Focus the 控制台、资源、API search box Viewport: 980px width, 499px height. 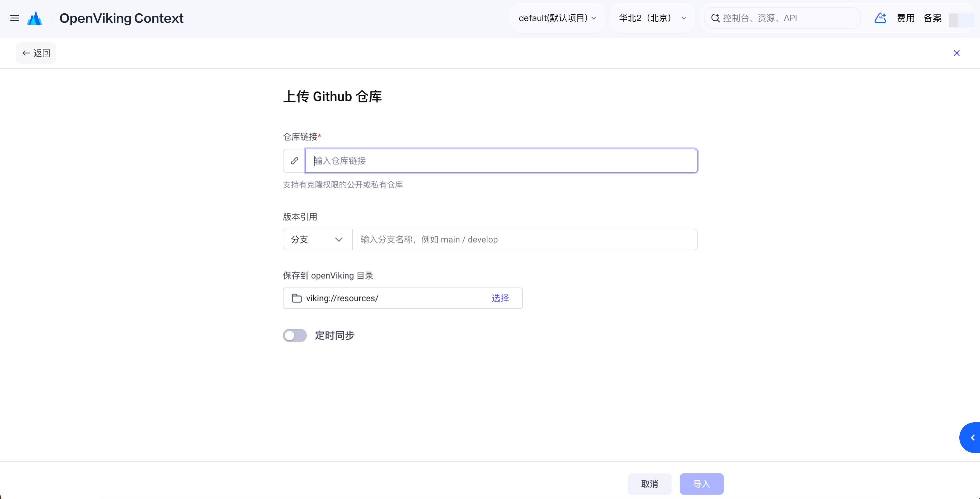pos(782,18)
